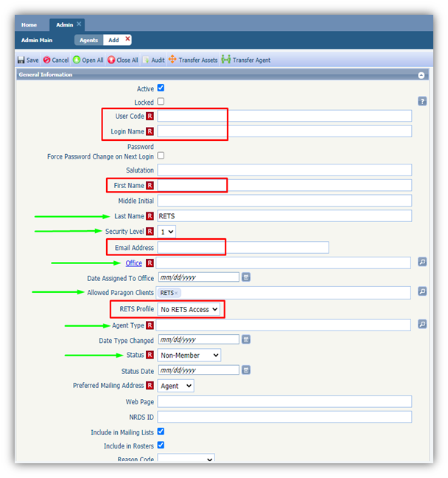This screenshot has height=478, width=448.
Task: Close the Add sub-tab with the red X
Action: (127, 38)
